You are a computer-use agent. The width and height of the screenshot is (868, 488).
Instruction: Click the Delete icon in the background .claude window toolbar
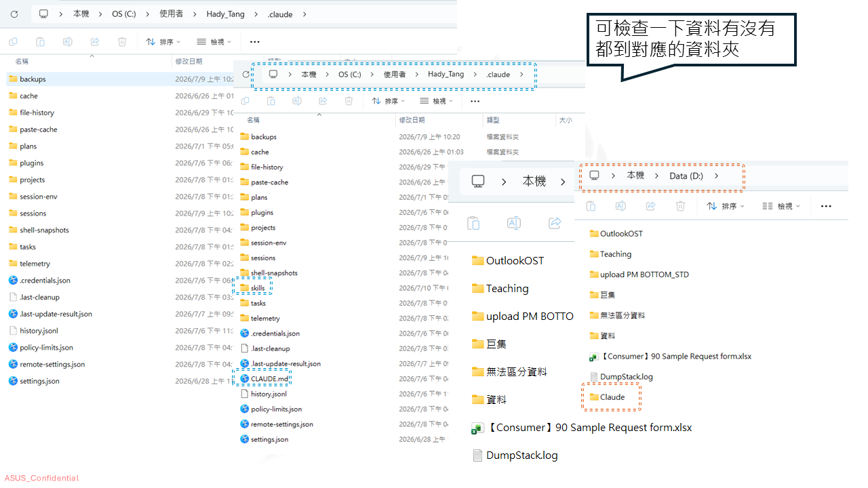click(x=122, y=42)
